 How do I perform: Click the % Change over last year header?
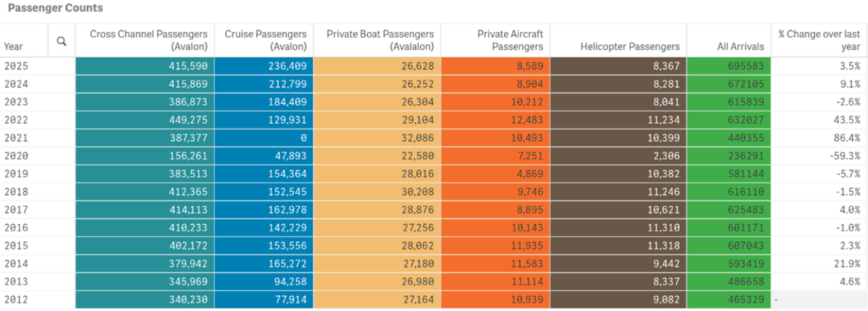pos(819,40)
